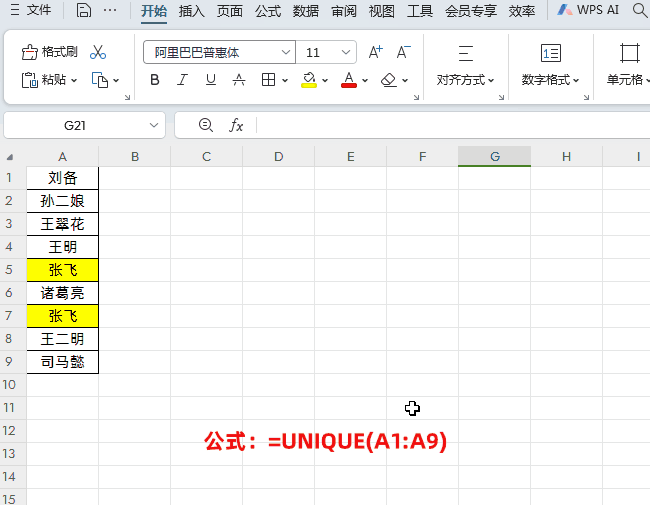Screen dimensions: 650x505
Task: Click the copy icon
Action: [99, 80]
